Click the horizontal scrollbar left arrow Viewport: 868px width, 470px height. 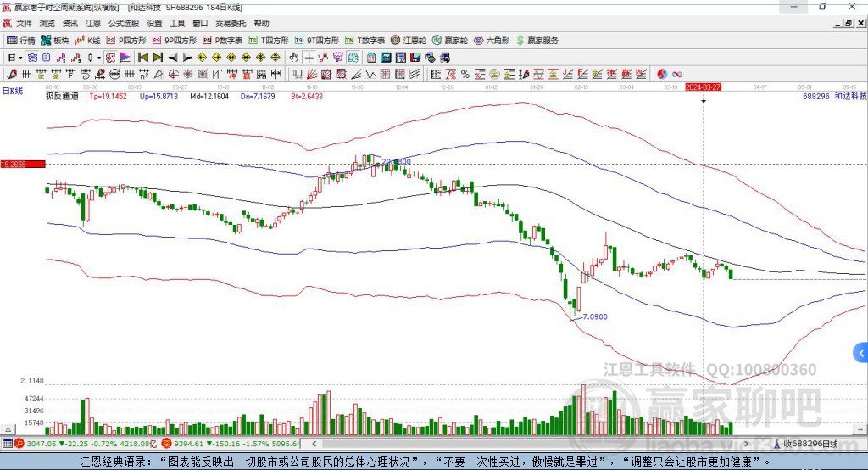[314, 444]
